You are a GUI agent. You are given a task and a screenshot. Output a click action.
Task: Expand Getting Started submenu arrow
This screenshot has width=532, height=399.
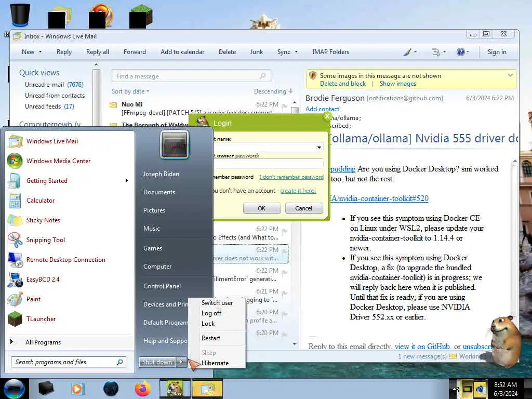(x=127, y=181)
